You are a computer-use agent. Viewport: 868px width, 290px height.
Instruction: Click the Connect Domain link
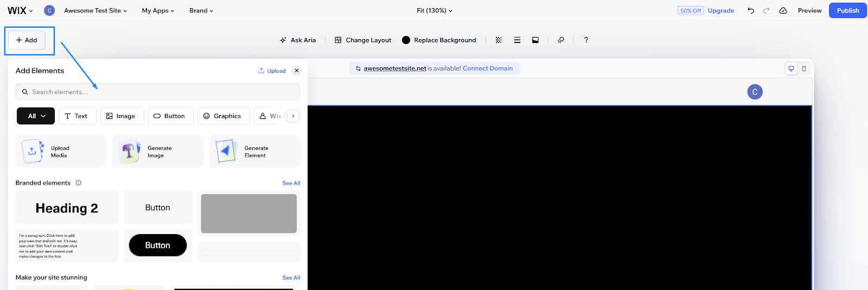click(487, 68)
